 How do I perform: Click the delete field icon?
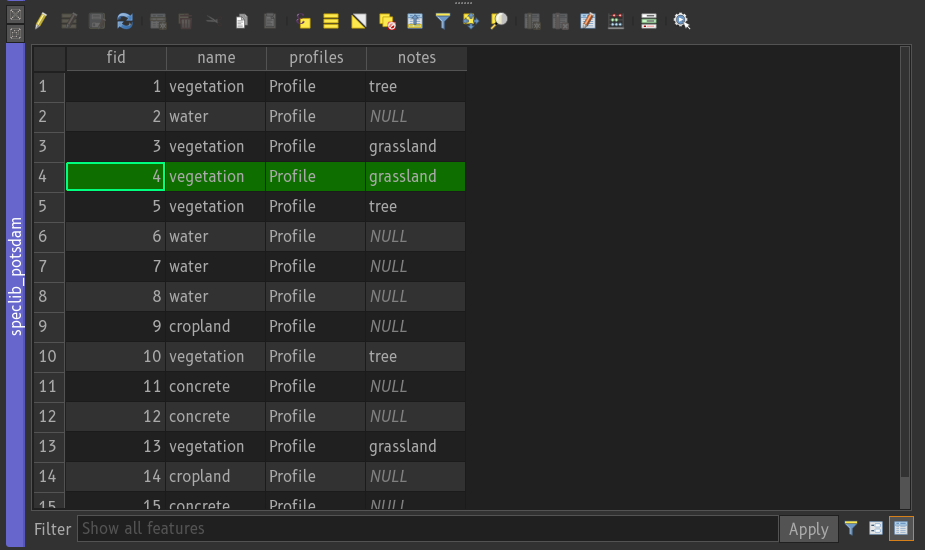click(x=560, y=21)
